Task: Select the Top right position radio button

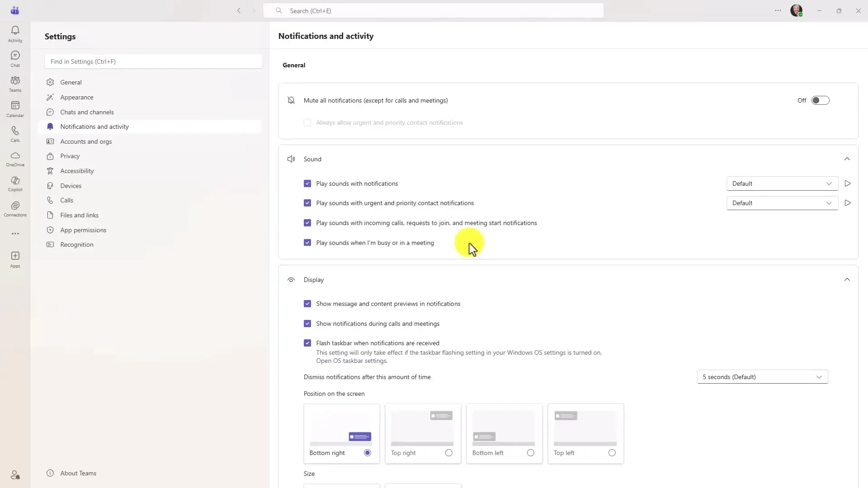Action: (x=448, y=453)
